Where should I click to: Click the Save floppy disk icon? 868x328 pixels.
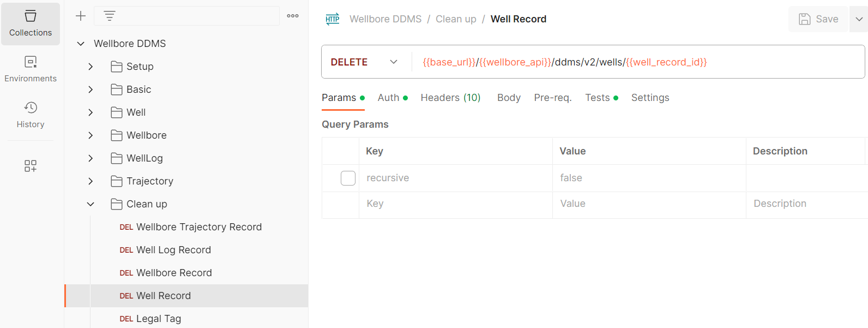(805, 18)
